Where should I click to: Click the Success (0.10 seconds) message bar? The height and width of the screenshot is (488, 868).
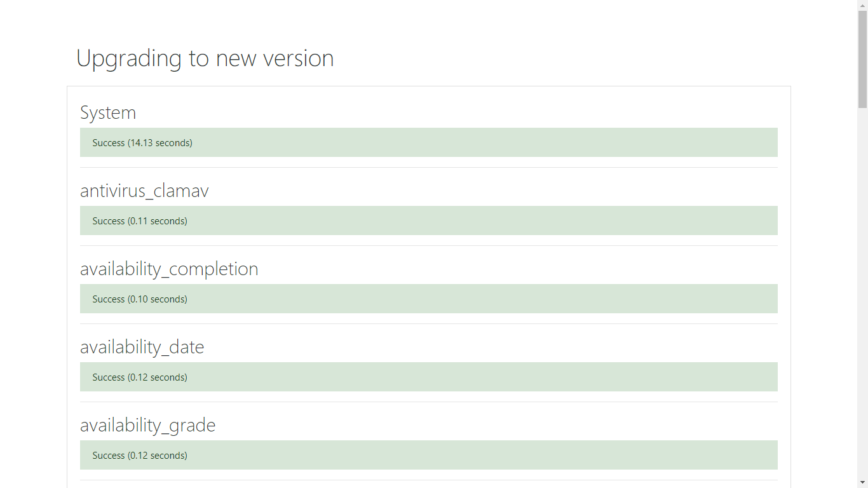click(x=428, y=299)
